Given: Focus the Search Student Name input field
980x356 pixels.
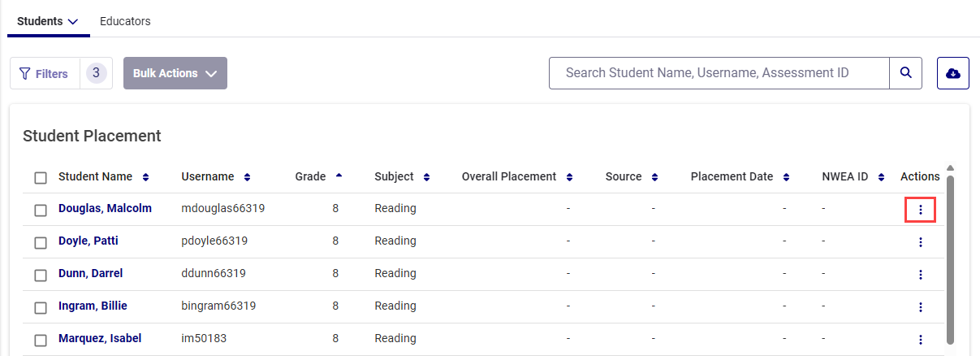Looking at the screenshot, I should [719, 73].
